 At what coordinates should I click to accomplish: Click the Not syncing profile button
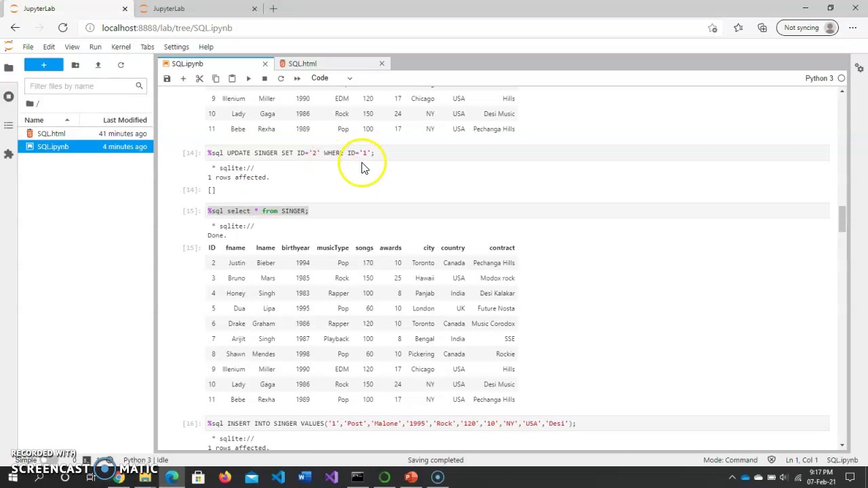coord(808,28)
